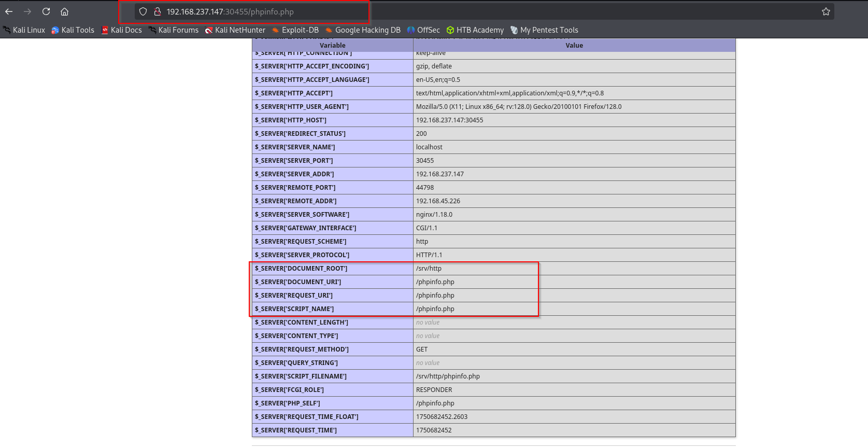Select $_SERVER['HTTP_HOST'] variable cell
Screen dimensions: 868x448
333,120
